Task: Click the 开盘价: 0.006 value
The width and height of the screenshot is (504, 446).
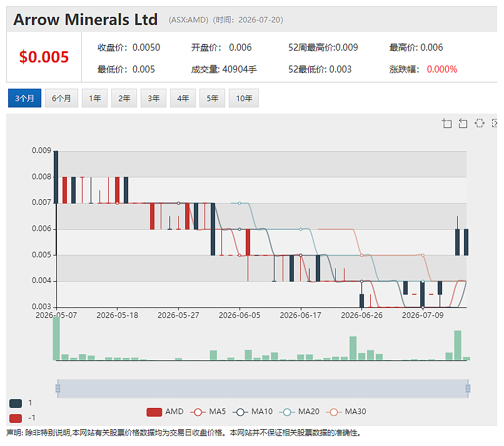Action: tap(221, 47)
